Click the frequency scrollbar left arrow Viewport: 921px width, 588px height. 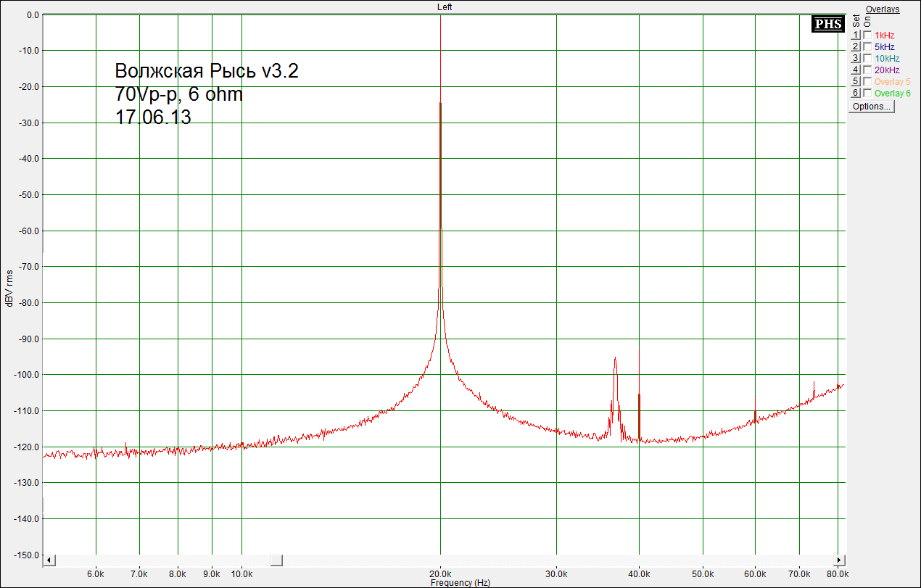(49, 560)
